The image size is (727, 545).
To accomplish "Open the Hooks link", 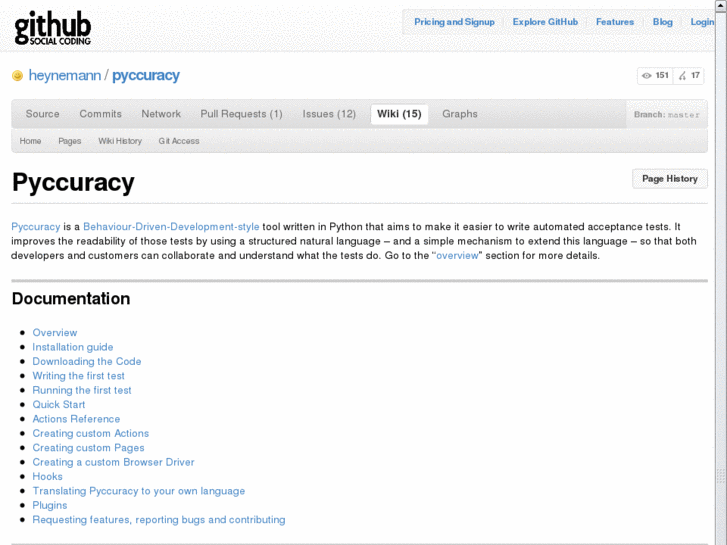I will click(47, 476).
